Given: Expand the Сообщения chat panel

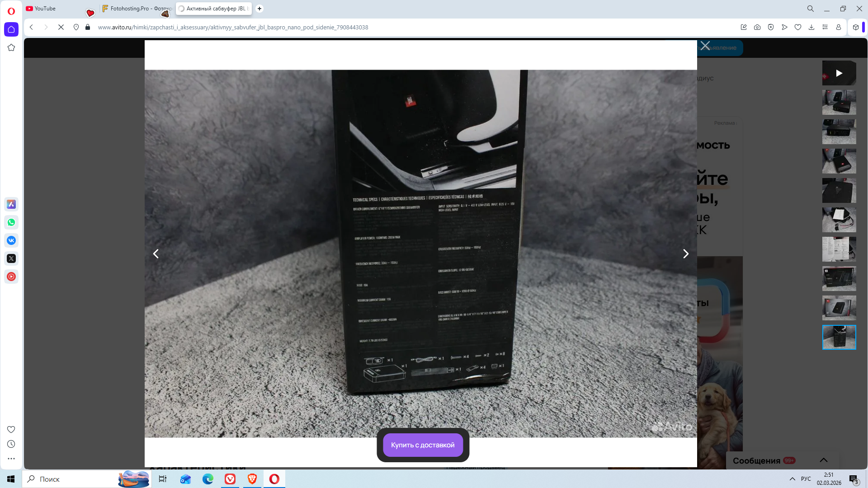Looking at the screenshot, I should click(x=823, y=460).
